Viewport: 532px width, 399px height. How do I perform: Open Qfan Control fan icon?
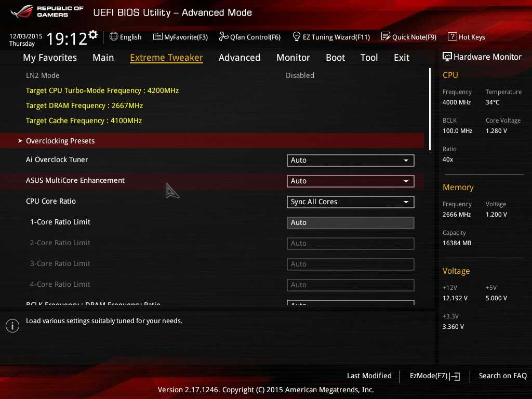pos(223,37)
